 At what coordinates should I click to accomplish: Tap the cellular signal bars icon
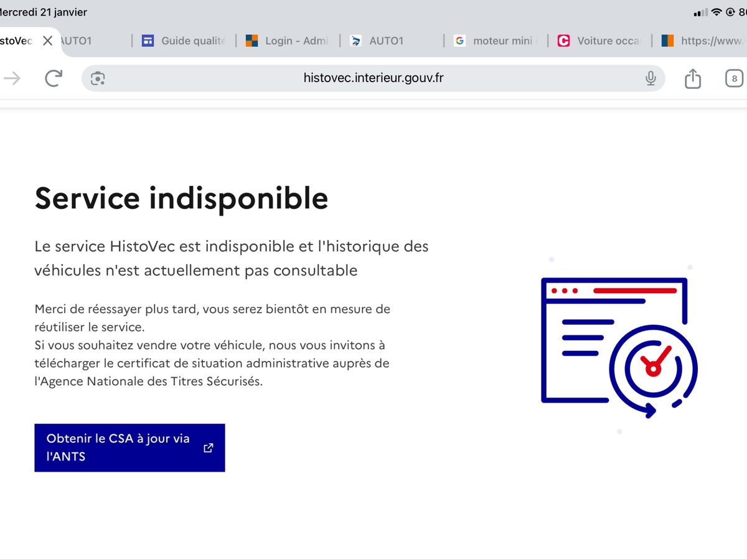(x=700, y=12)
